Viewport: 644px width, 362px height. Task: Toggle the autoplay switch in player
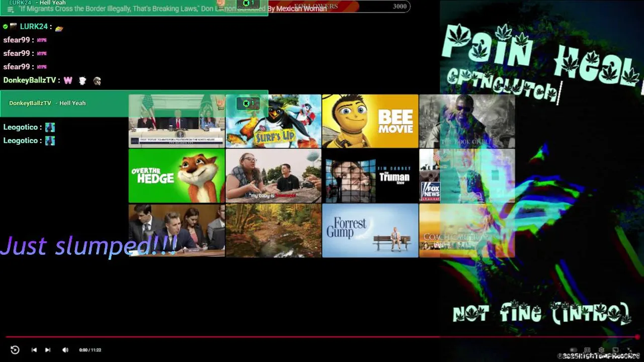pos(574,350)
